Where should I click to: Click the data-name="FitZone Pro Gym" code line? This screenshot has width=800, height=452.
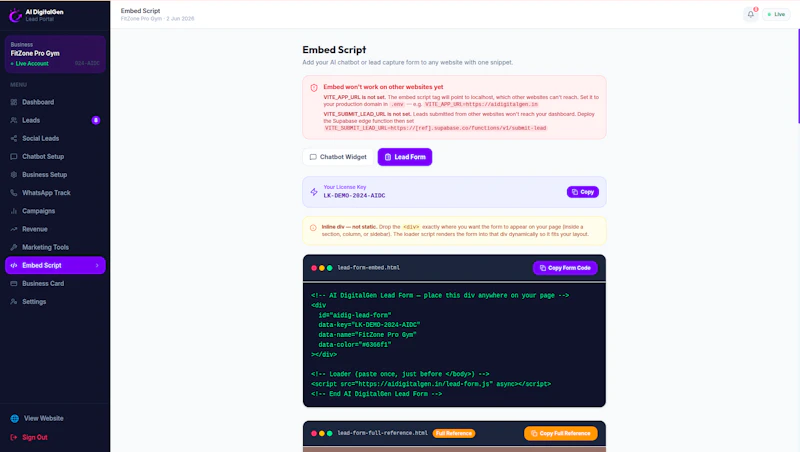pyautogui.click(x=367, y=335)
